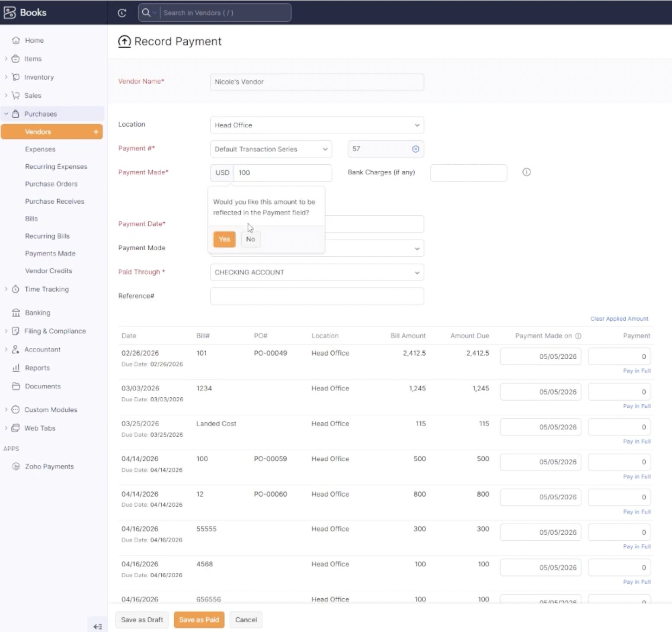Open Bills in the sidebar
The height and width of the screenshot is (632, 672).
point(32,219)
